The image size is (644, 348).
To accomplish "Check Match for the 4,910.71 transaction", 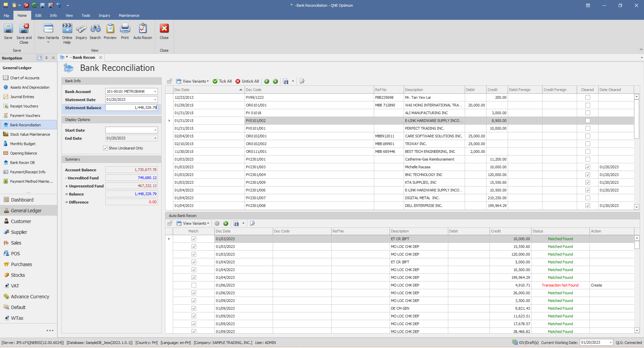I will [x=194, y=285].
